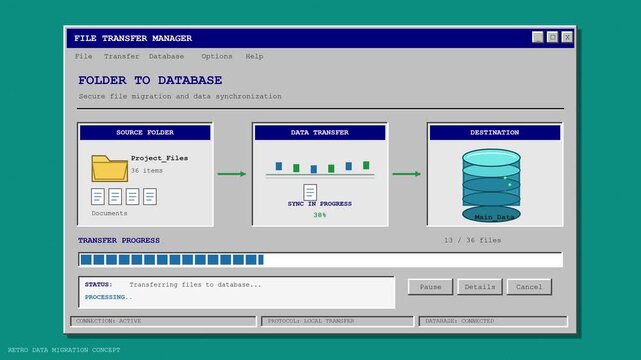This screenshot has width=641, height=360.
Task: Pause the file transfer
Action: point(430,287)
